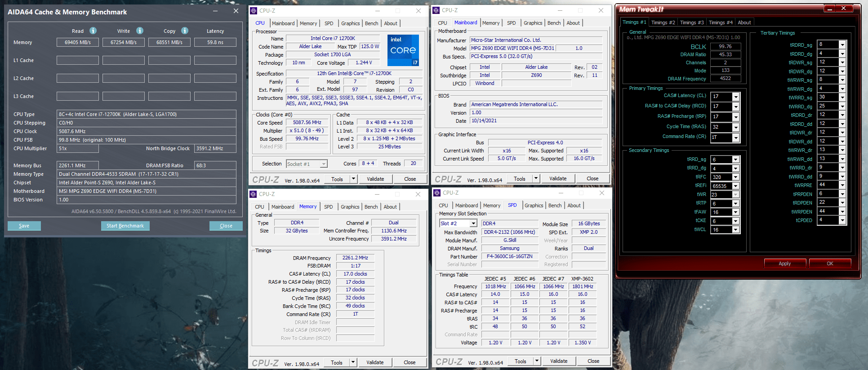Switch to Timings #3 tab in Mem TweakIt
This screenshot has width=868, height=370.
tap(692, 22)
